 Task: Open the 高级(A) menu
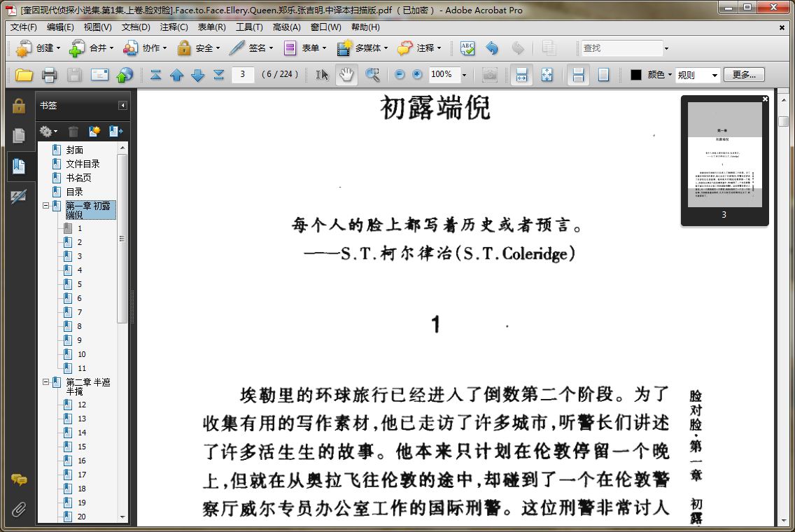[x=286, y=27]
